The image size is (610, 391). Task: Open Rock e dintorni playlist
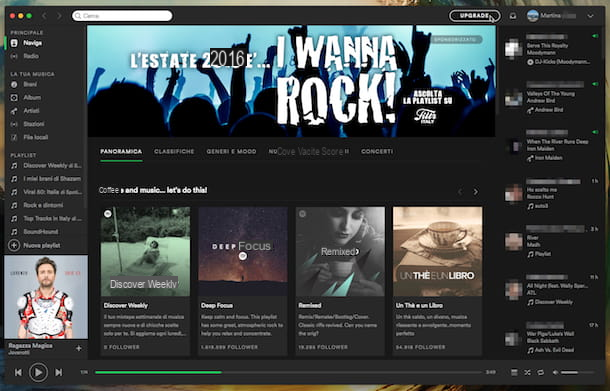pyautogui.click(x=43, y=205)
